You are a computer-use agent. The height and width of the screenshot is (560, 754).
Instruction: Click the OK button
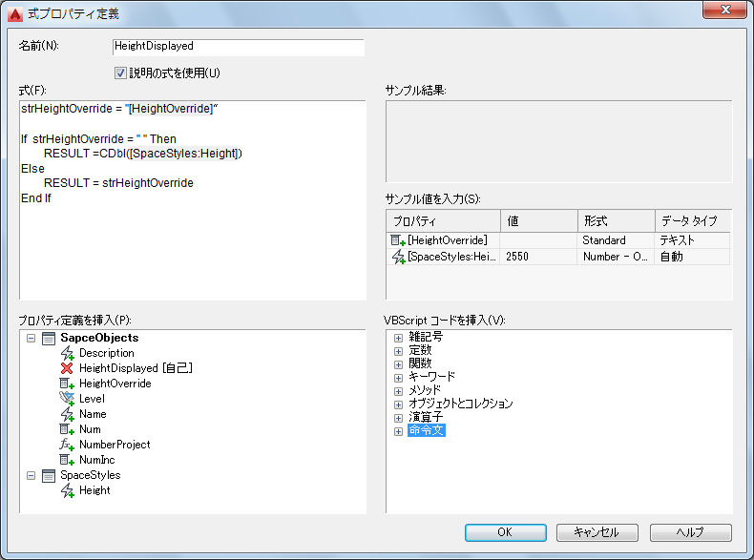click(x=506, y=532)
